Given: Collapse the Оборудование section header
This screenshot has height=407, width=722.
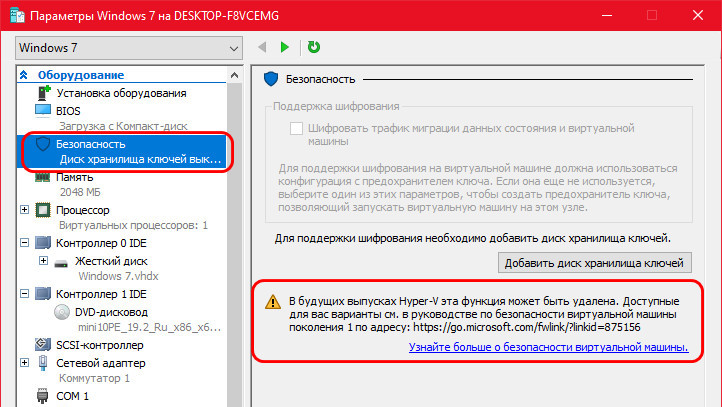Looking at the screenshot, I should pyautogui.click(x=24, y=75).
